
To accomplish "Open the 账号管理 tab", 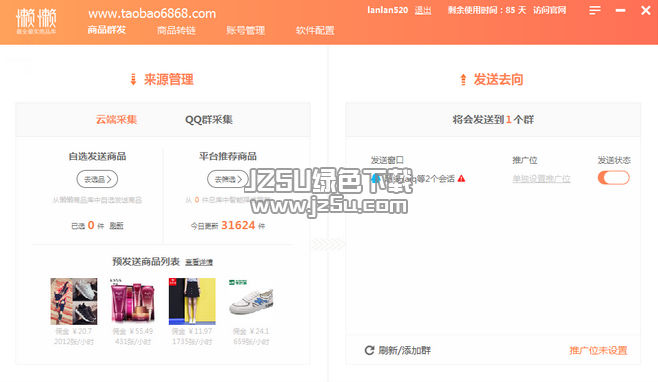I will tap(245, 30).
